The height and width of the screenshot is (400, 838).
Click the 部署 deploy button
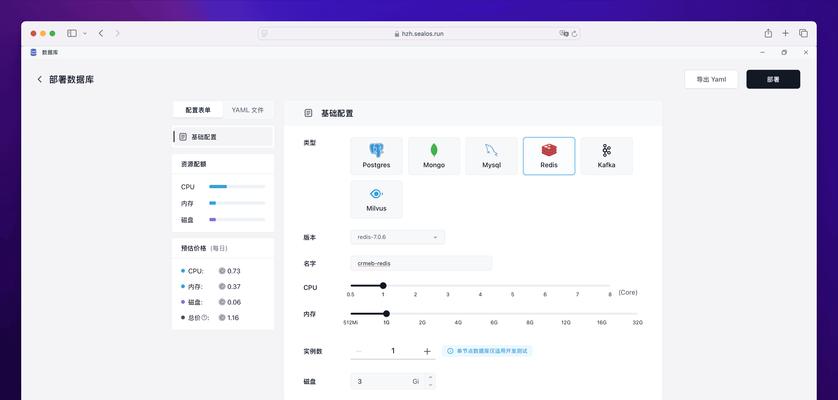pos(773,79)
